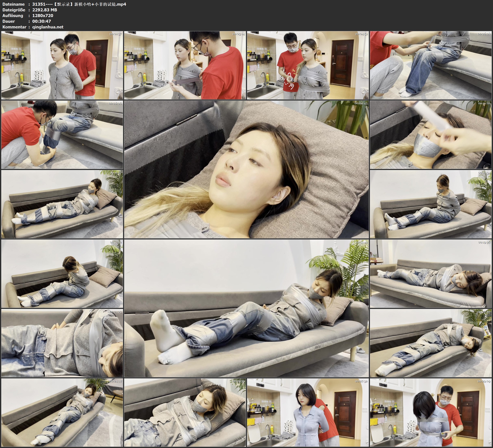Open the blue-shirt frame at 00:27:32

pos(308,412)
